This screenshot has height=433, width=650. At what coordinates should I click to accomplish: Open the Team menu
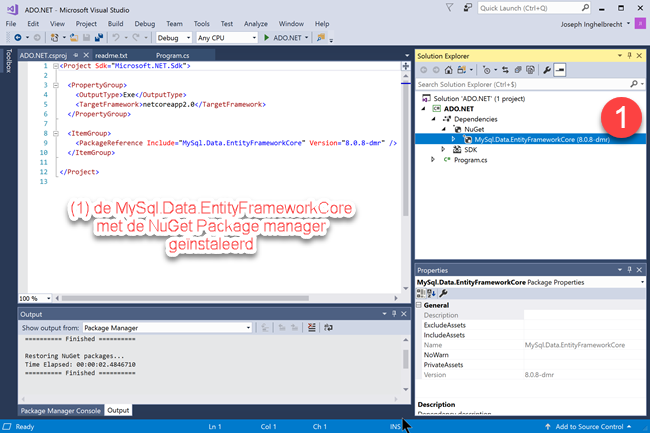pos(174,24)
